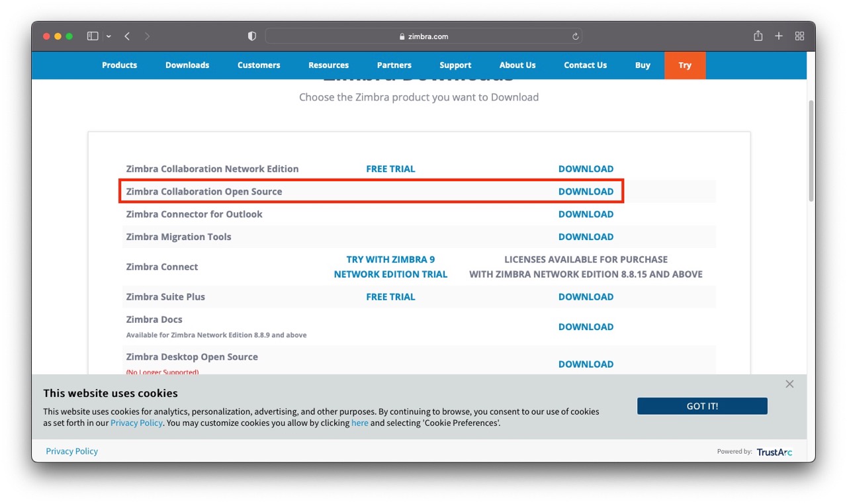This screenshot has width=847, height=504.
Task: Open the Resources menu
Action: [x=328, y=65]
